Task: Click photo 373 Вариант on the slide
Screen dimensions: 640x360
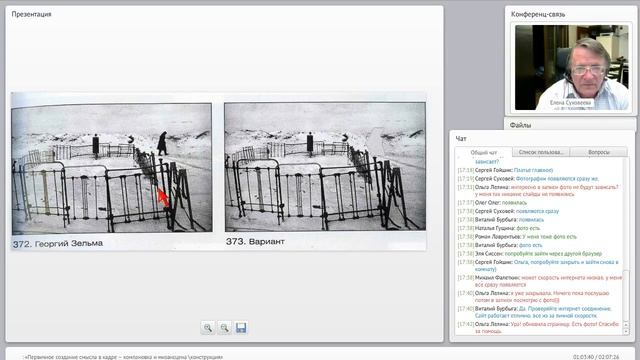Action: (x=325, y=167)
